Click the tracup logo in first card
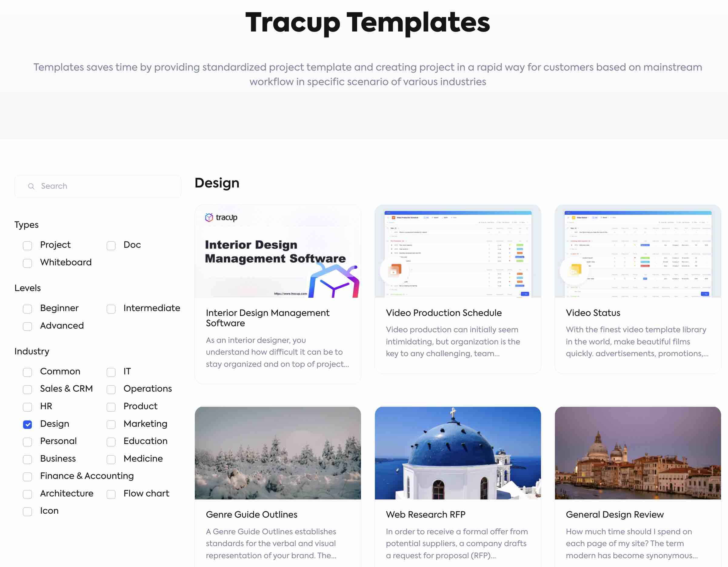 click(x=221, y=217)
